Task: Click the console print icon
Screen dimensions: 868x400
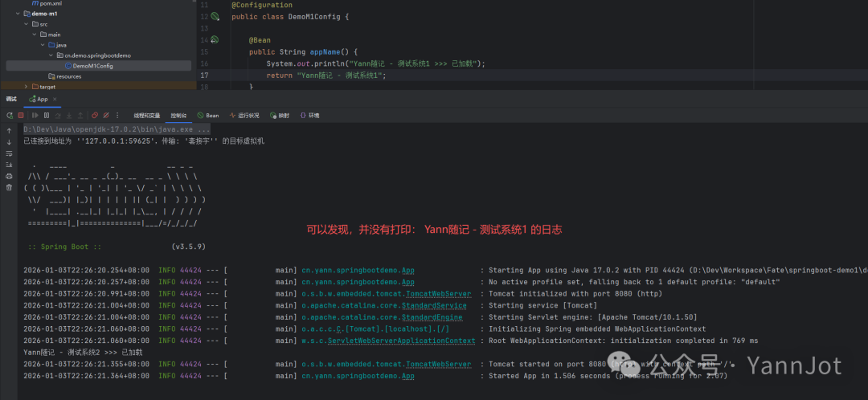Action: point(9,176)
